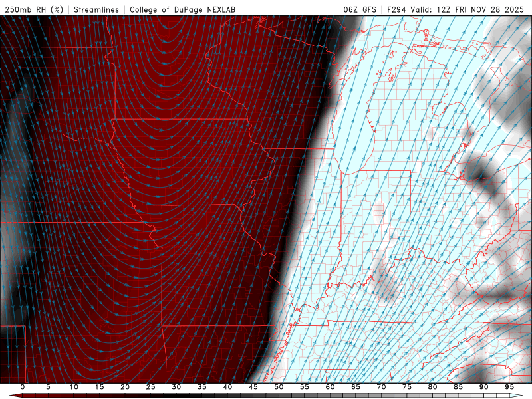Viewport: 532px width, 399px height.
Task: Click the "35" value on color scale
Action: click(x=202, y=387)
